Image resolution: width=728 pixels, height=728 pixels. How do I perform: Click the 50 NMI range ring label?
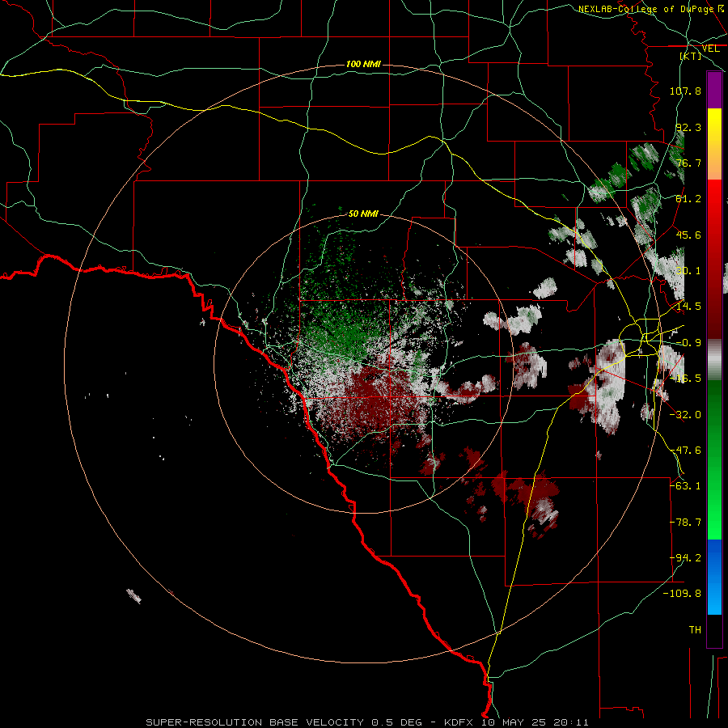363,214
